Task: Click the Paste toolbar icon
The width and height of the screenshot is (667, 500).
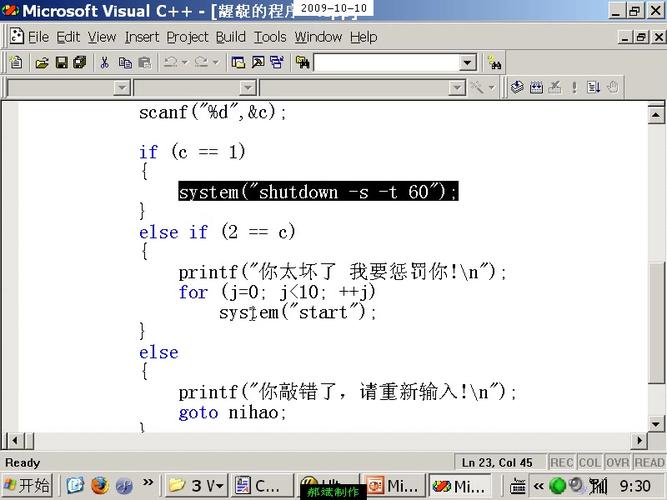Action: pos(145,63)
